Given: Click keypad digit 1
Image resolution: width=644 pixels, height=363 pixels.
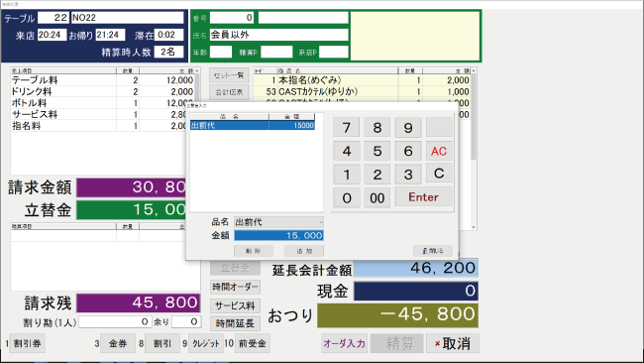Looking at the screenshot, I should coord(346,175).
